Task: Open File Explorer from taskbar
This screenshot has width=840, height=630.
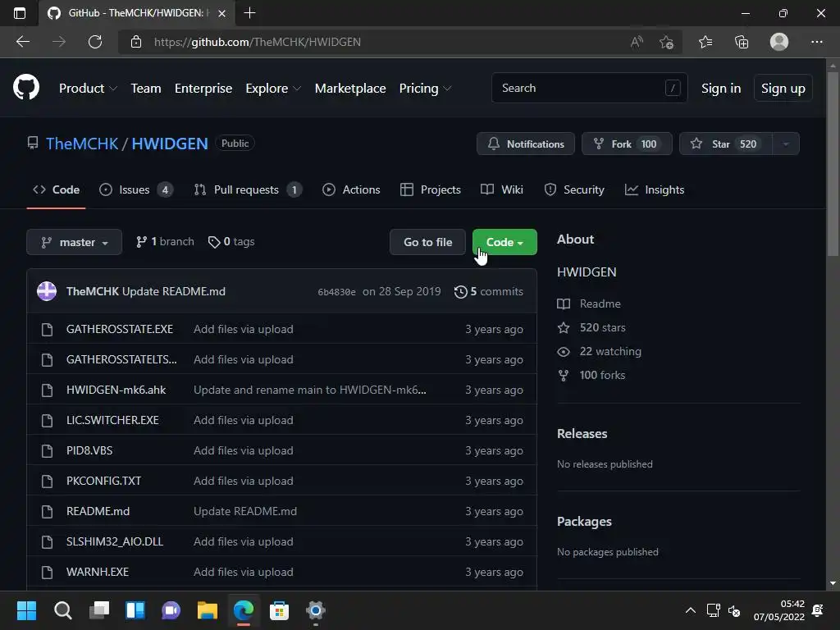Action: 208,610
